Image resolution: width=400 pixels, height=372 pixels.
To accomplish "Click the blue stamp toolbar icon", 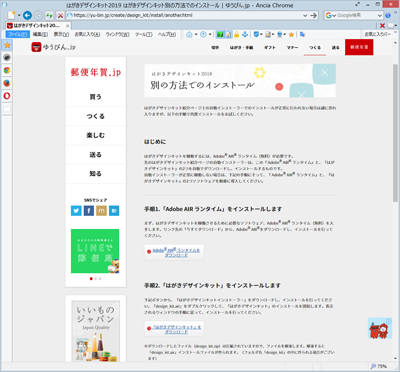I will (280, 34).
